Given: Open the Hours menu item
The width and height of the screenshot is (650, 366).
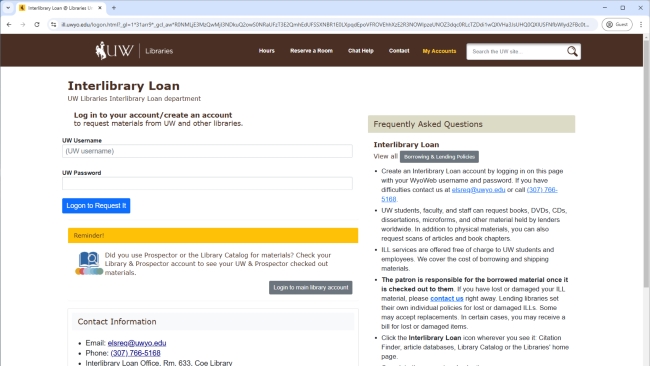Looking at the screenshot, I should point(267,51).
